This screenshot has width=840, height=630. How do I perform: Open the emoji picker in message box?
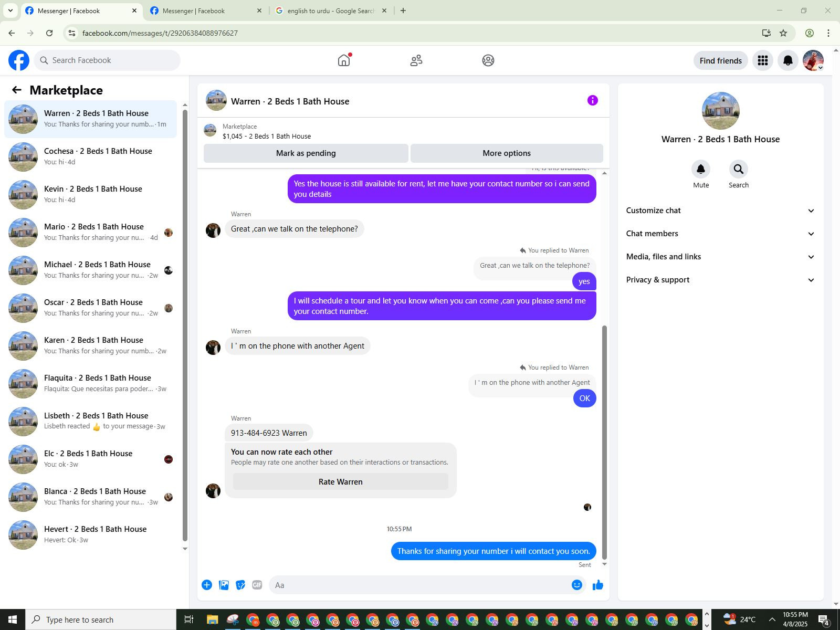[x=577, y=585]
